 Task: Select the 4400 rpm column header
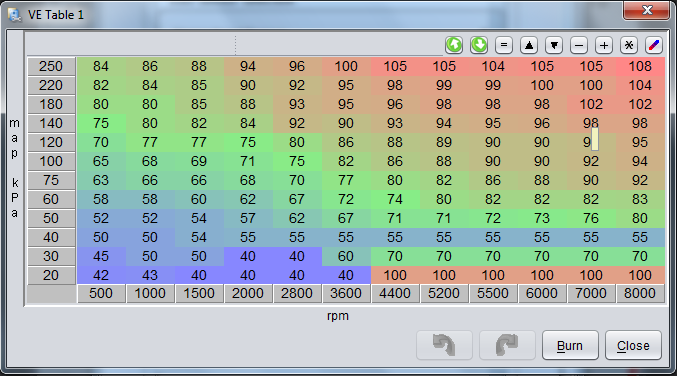click(x=395, y=294)
